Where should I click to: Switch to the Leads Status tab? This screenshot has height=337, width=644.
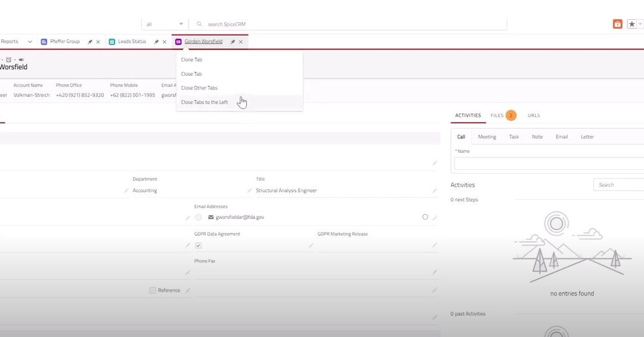pyautogui.click(x=132, y=42)
